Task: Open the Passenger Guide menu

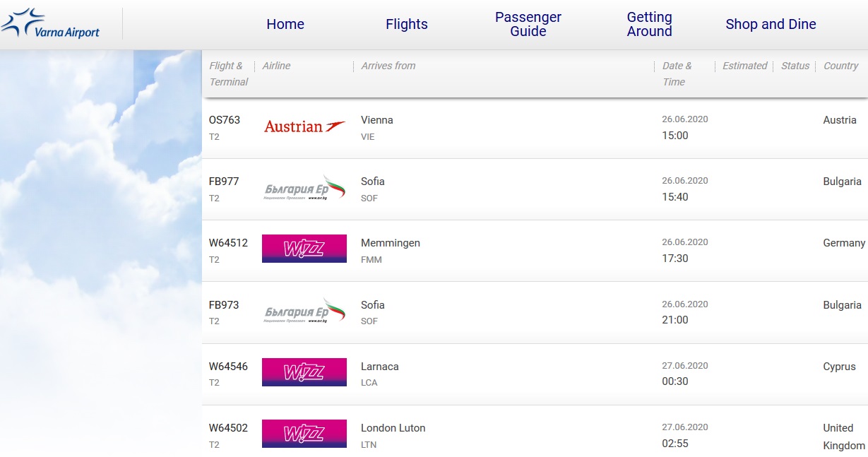Action: [528, 24]
